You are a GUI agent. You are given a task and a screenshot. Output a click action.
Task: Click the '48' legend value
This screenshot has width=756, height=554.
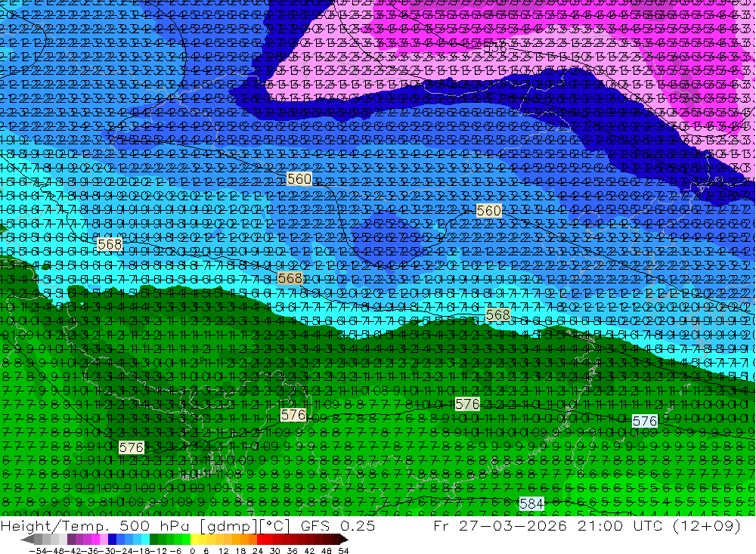point(327,551)
